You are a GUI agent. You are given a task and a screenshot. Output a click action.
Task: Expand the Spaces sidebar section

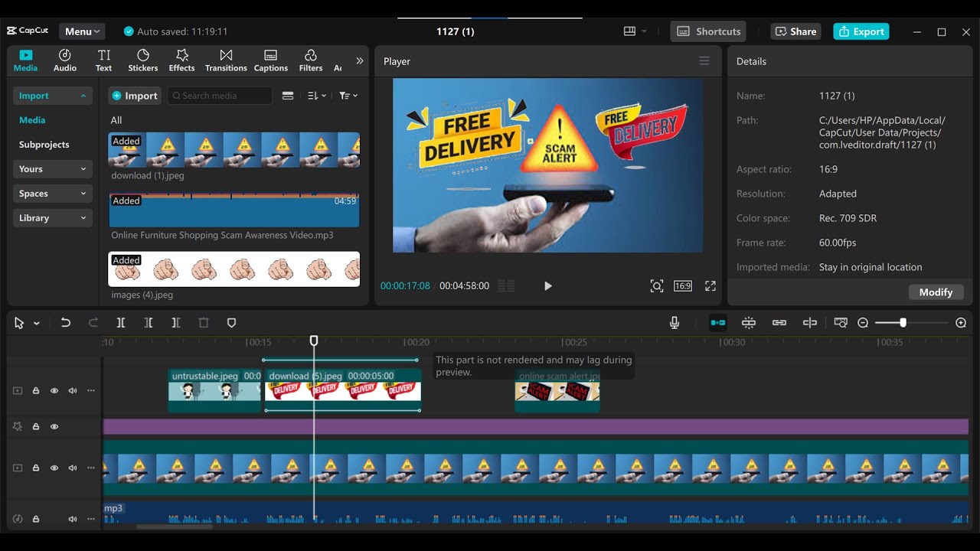pyautogui.click(x=52, y=194)
